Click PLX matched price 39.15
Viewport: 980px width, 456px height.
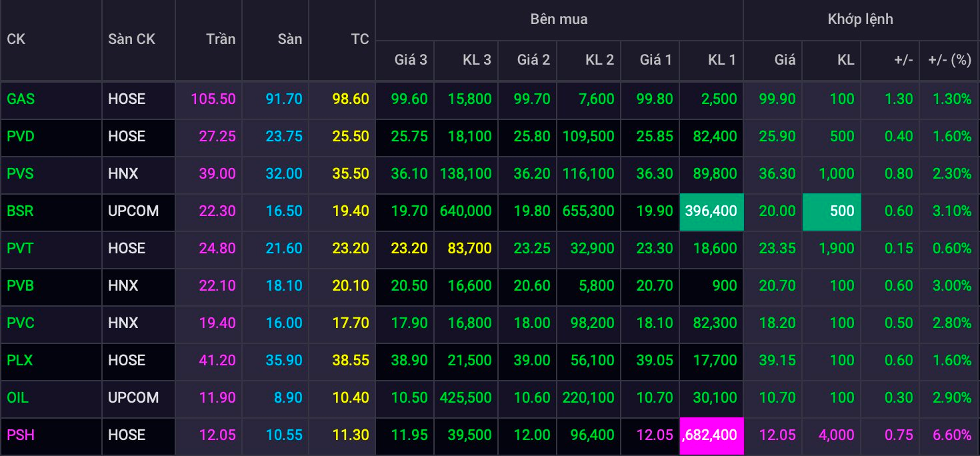coord(777,360)
